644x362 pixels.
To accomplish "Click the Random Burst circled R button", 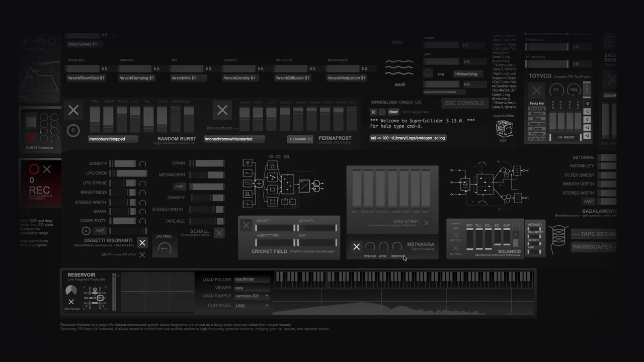I will pyautogui.click(x=73, y=130).
